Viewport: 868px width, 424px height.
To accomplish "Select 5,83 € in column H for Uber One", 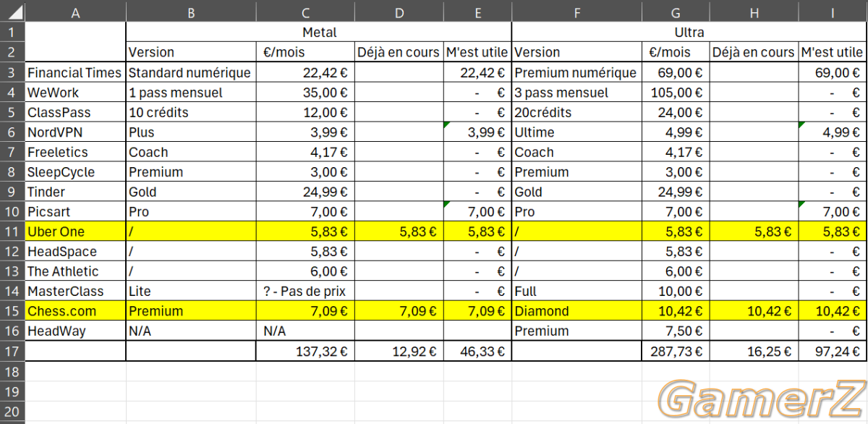I will point(754,232).
